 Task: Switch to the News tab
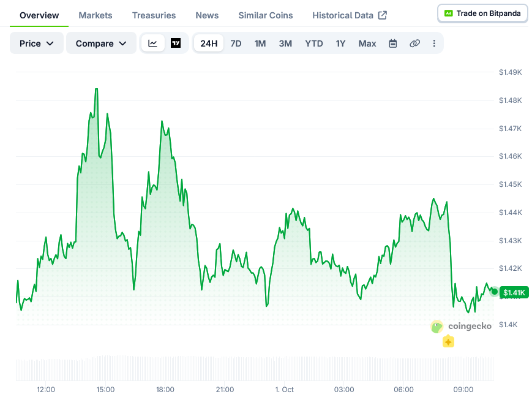[x=207, y=15]
